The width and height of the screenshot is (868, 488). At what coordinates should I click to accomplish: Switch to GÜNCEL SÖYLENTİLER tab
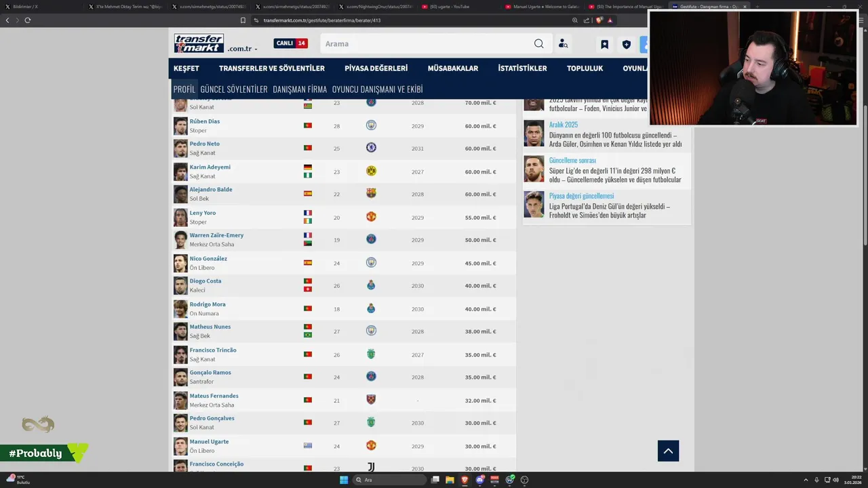point(234,89)
